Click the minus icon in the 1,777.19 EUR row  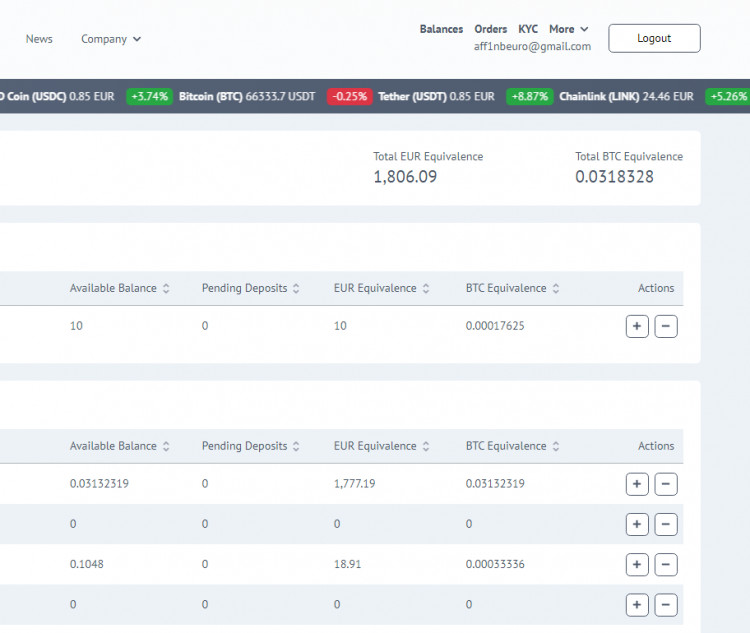[x=666, y=484]
